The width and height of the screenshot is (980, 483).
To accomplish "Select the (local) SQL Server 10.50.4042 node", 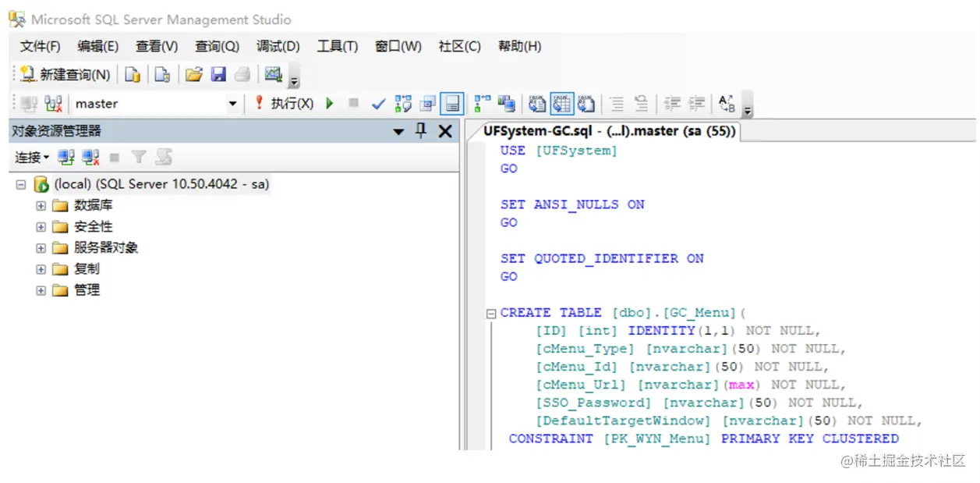I will (x=161, y=185).
